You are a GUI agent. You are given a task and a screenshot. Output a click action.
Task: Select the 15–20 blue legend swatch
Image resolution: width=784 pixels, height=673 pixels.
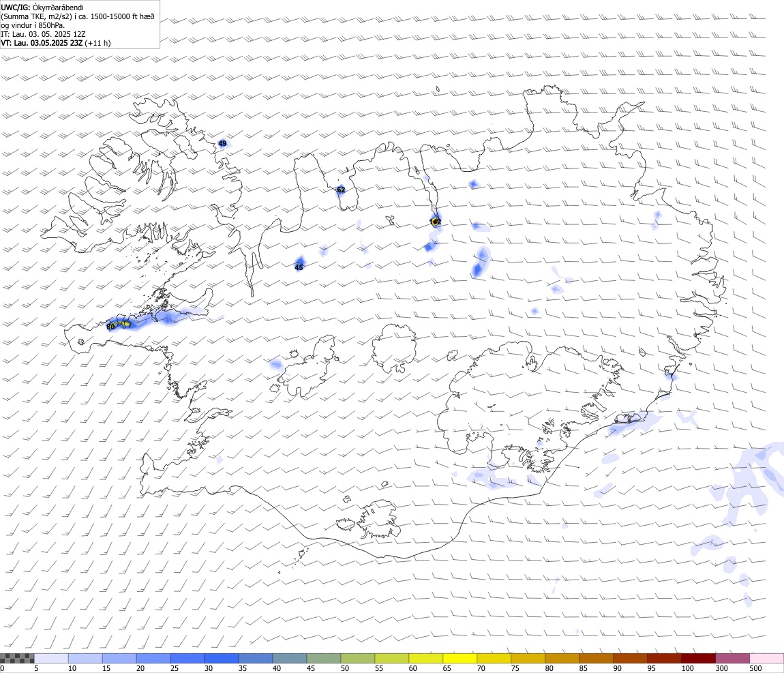119,659
